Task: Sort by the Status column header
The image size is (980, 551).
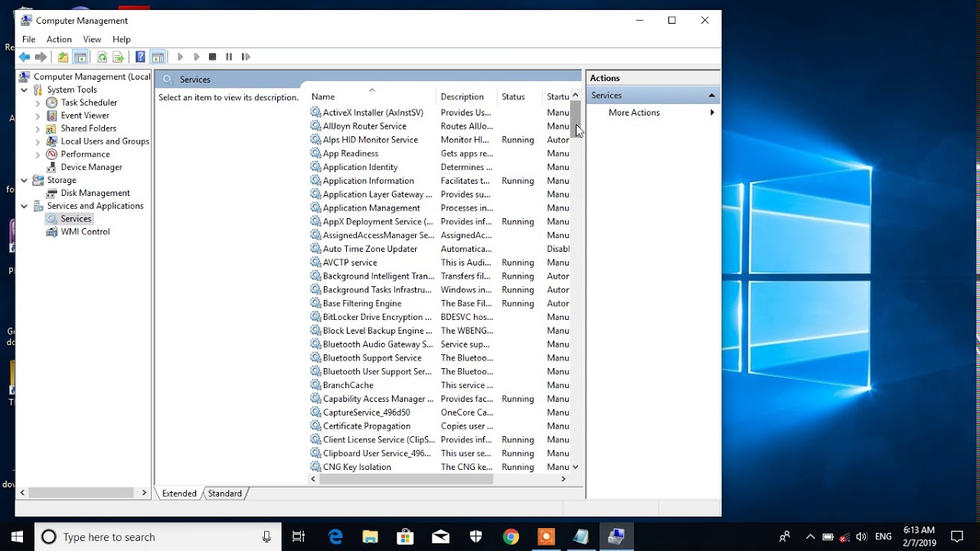Action: 521,96
